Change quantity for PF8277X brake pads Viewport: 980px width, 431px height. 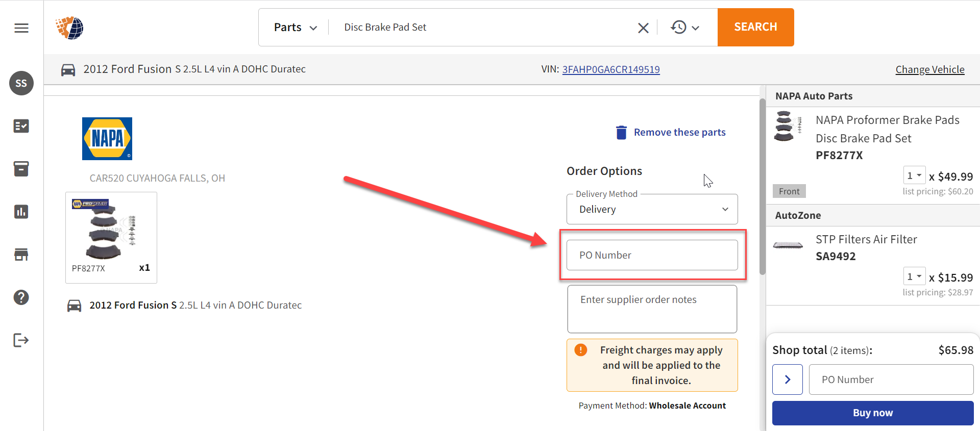(x=915, y=175)
